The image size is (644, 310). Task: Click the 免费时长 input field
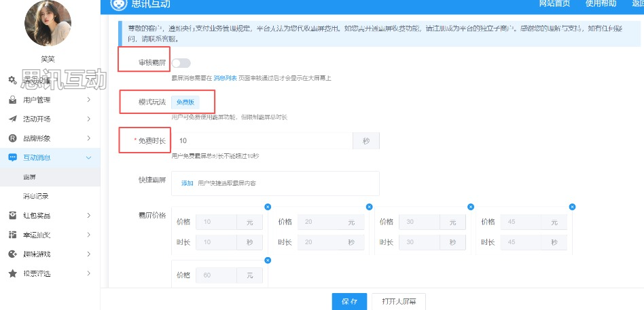click(262, 140)
